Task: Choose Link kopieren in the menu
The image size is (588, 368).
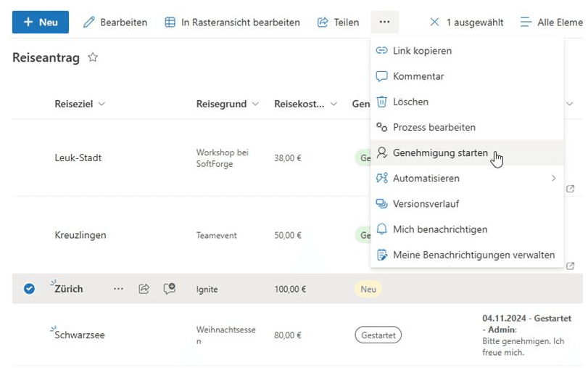Action: click(x=422, y=51)
